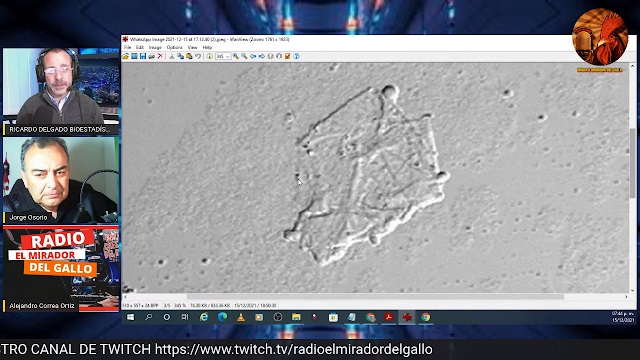The image size is (640, 360).
Task: Click the Radio El Mirador del Gallo thumbnail
Action: click(x=61, y=269)
